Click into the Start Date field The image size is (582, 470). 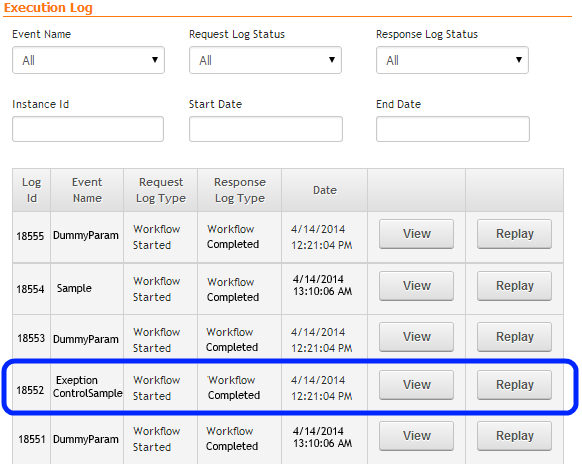click(x=266, y=129)
